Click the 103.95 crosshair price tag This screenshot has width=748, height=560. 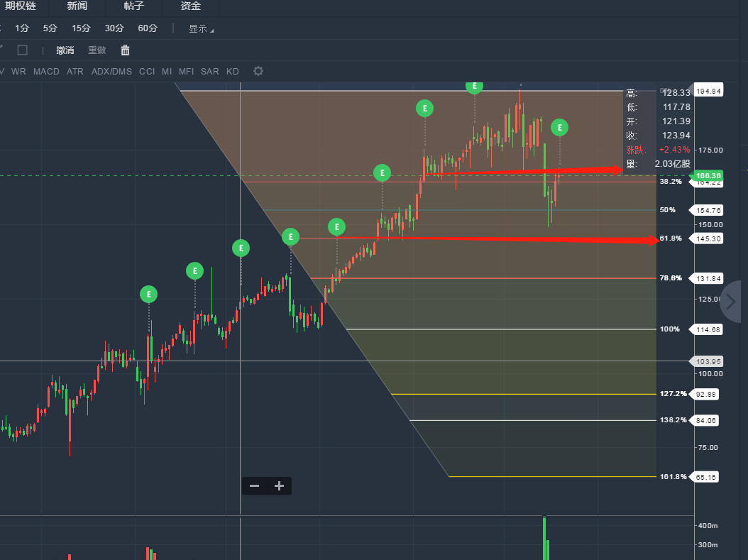point(708,361)
